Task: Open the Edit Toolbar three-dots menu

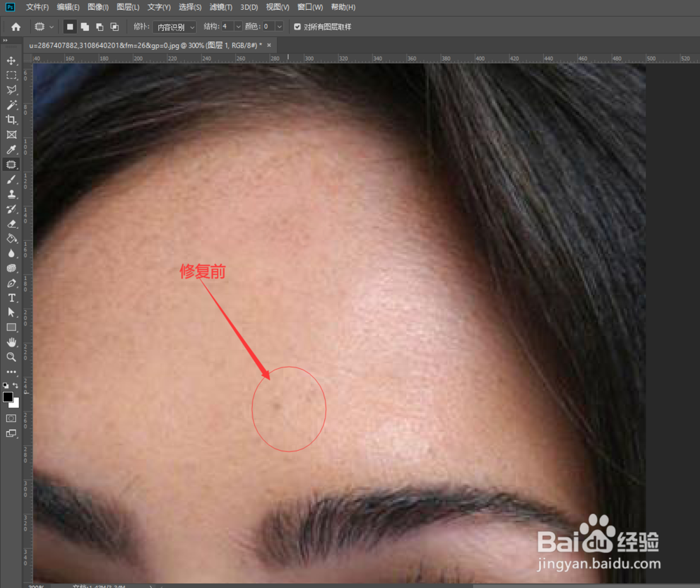Action: pos(11,372)
